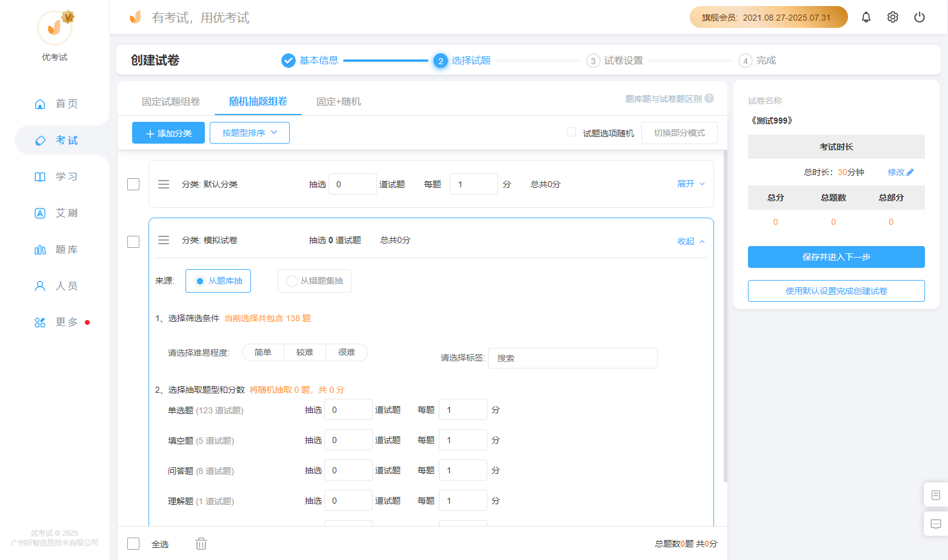This screenshot has width=948, height=560.
Task: Toggle the 试题选项随机 checkbox
Action: click(571, 132)
